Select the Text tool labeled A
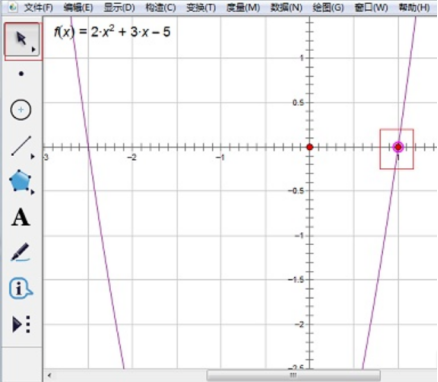 pyautogui.click(x=21, y=218)
